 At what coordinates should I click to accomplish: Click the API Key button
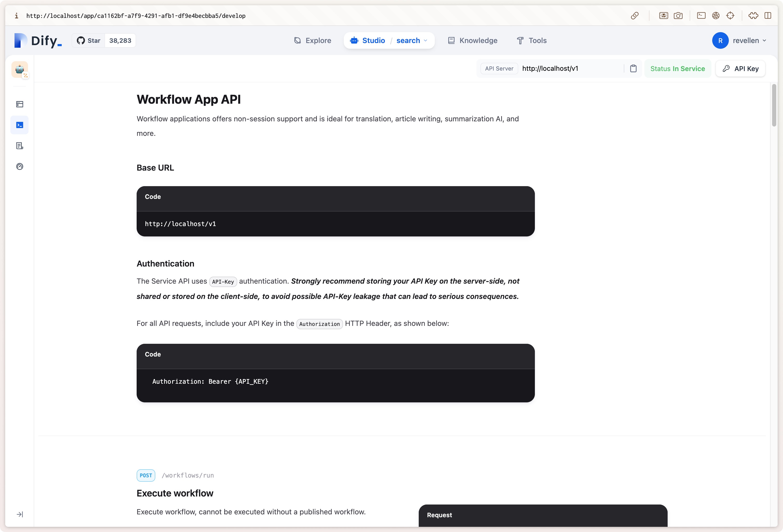click(x=740, y=68)
